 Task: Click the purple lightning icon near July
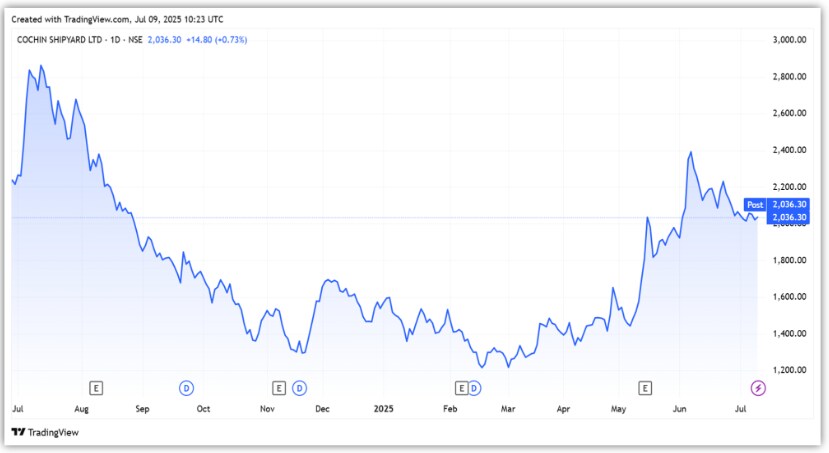pos(757,387)
